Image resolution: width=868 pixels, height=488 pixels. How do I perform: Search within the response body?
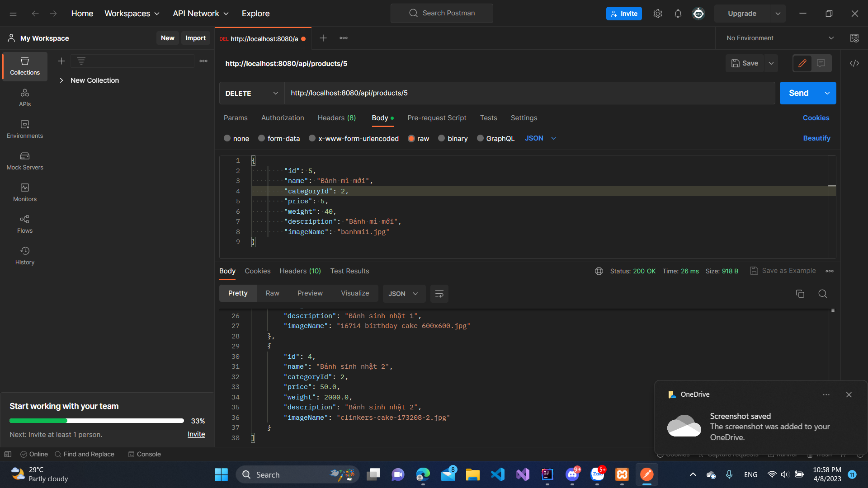pyautogui.click(x=822, y=293)
